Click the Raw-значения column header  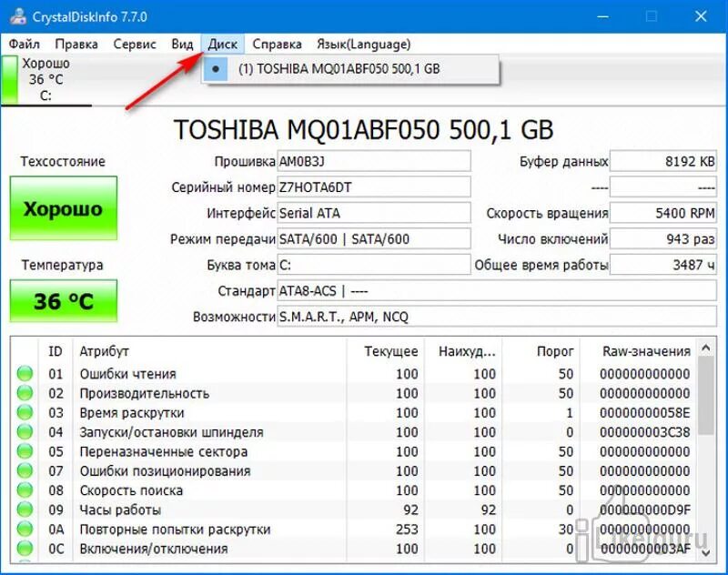coord(639,351)
